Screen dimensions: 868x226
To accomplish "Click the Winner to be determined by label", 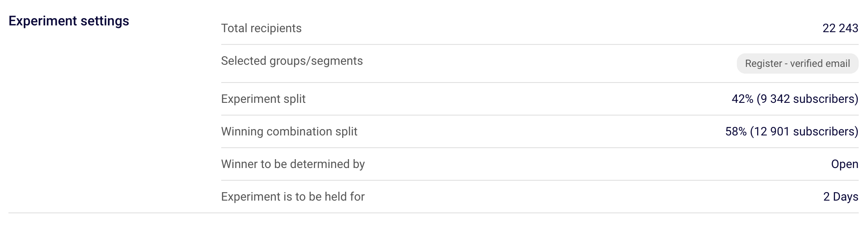I will pyautogui.click(x=293, y=164).
